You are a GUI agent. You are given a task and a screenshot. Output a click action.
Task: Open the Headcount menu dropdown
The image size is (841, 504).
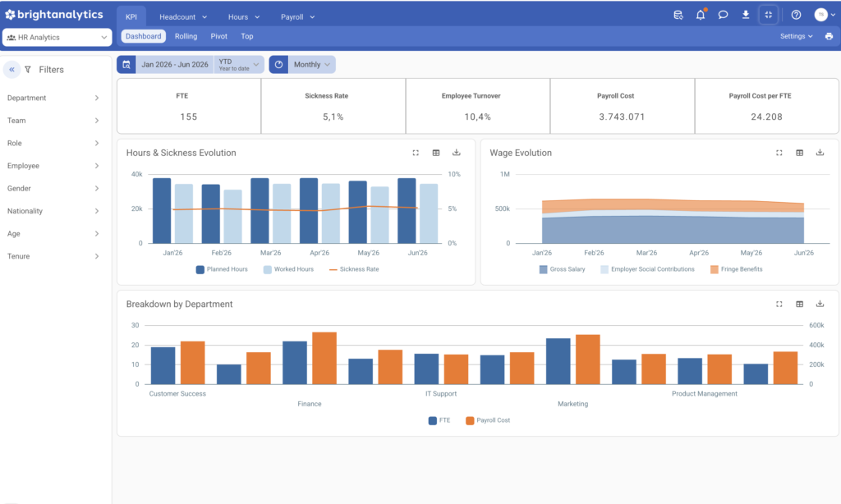click(183, 17)
